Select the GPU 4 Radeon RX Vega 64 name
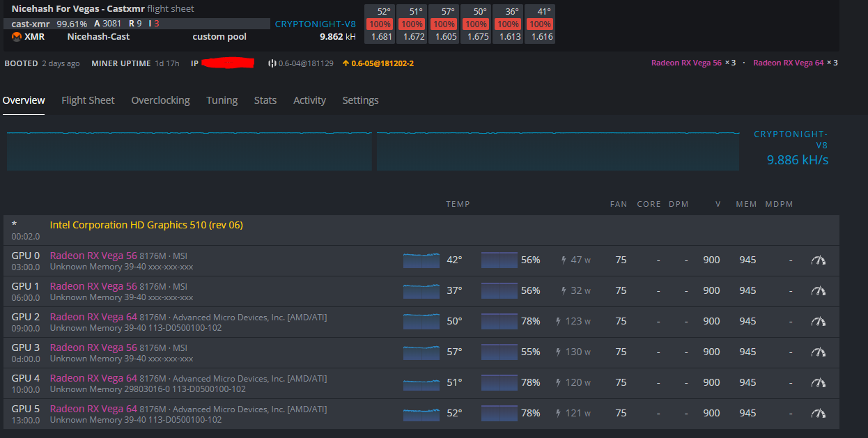This screenshot has height=438, width=868. point(93,378)
